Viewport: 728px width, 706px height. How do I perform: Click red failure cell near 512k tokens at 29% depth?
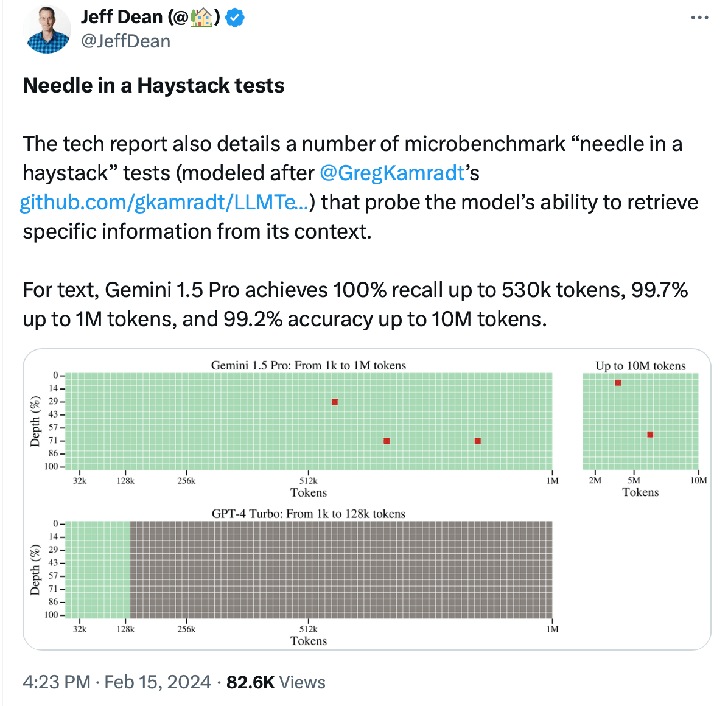pos(335,402)
